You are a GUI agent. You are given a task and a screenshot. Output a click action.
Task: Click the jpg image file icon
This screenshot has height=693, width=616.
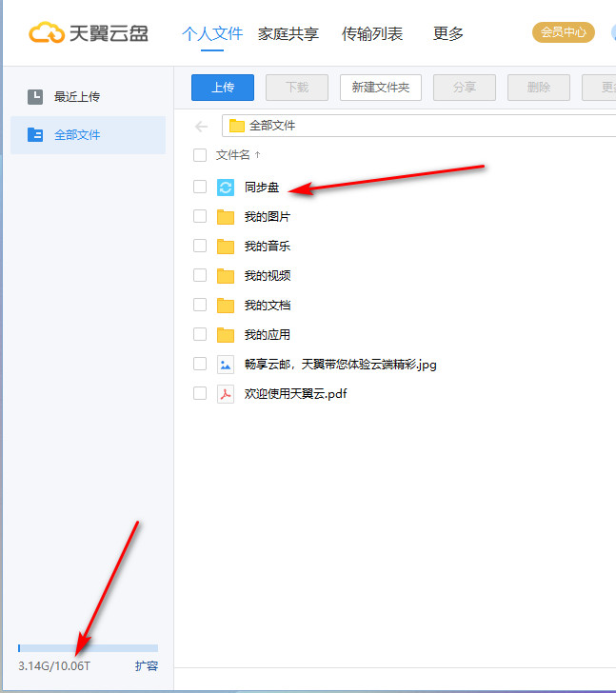point(226,365)
